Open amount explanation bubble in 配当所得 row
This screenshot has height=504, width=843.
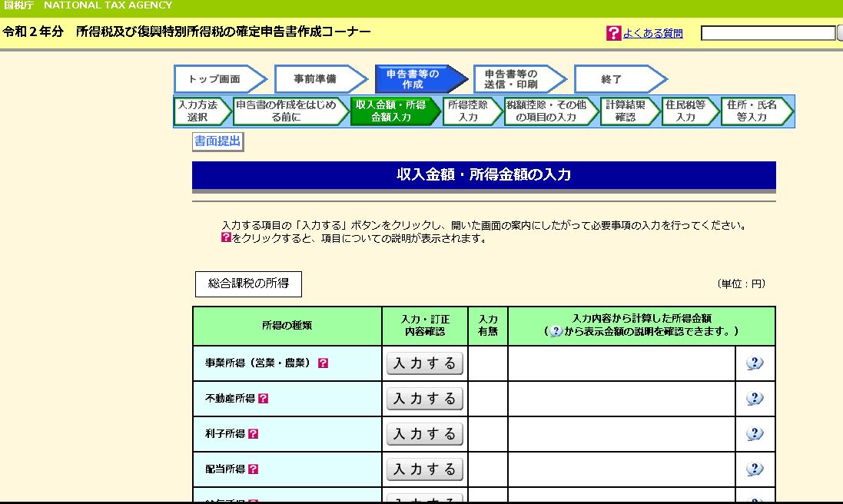coord(755,469)
